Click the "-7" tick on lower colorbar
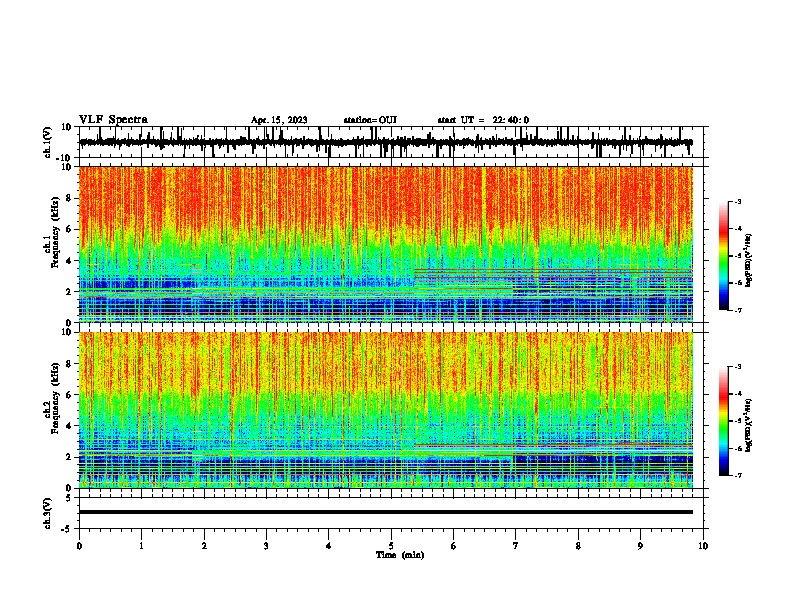 tap(737, 476)
